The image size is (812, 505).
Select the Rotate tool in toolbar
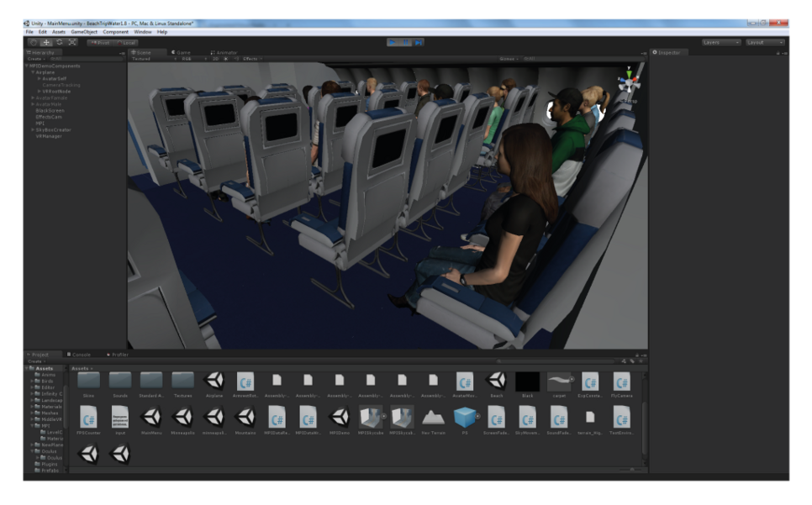(59, 42)
